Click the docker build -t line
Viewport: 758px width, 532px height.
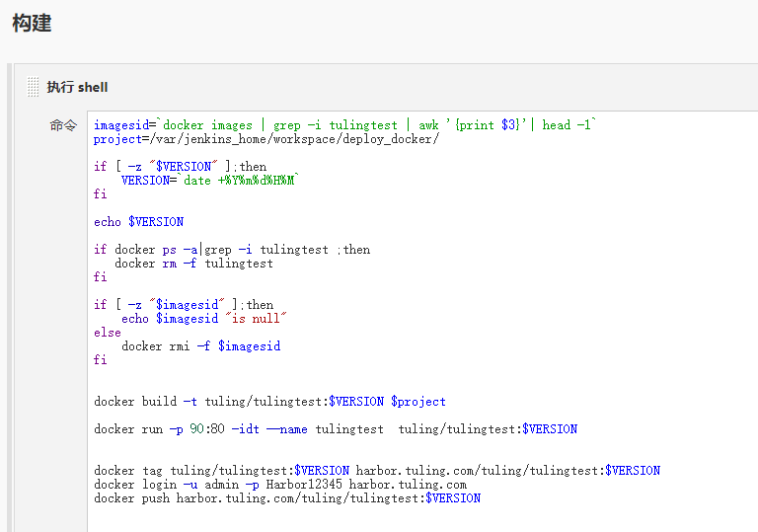(269, 402)
